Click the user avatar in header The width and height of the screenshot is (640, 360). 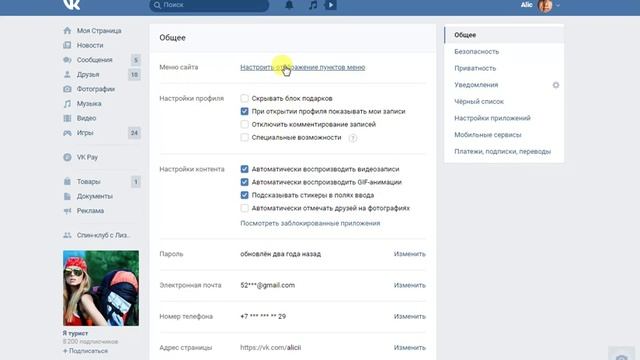pos(545,5)
